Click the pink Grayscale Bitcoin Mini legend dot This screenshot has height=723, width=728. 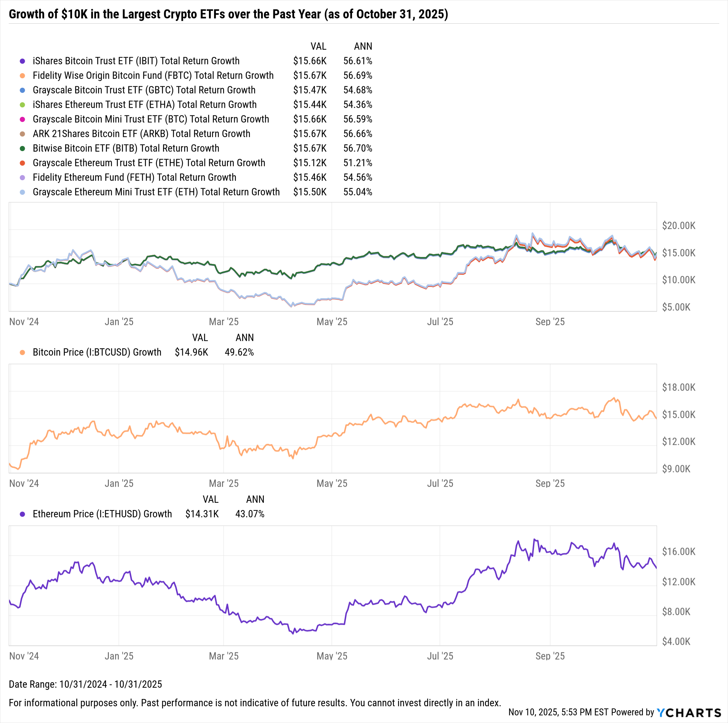pyautogui.click(x=22, y=119)
